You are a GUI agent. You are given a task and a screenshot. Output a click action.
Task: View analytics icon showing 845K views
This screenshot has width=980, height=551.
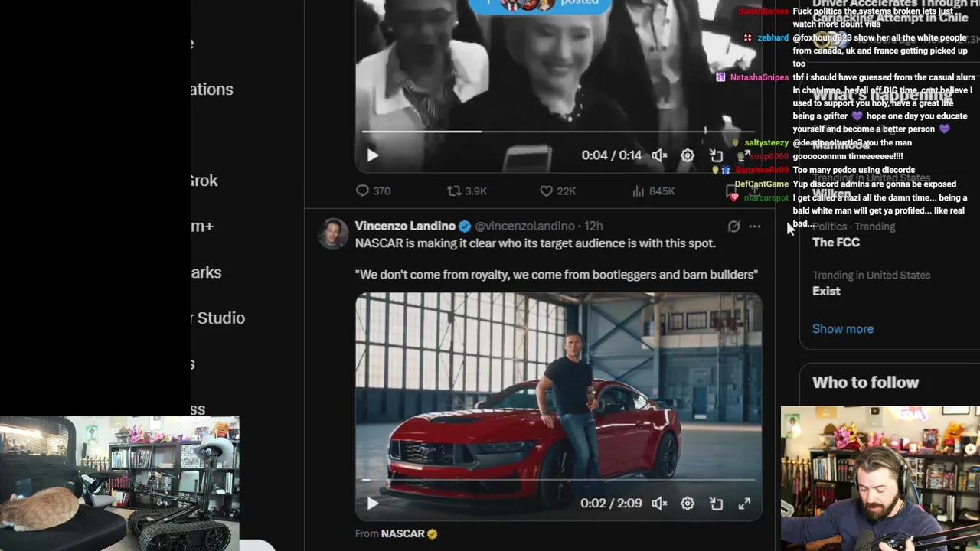point(653,191)
